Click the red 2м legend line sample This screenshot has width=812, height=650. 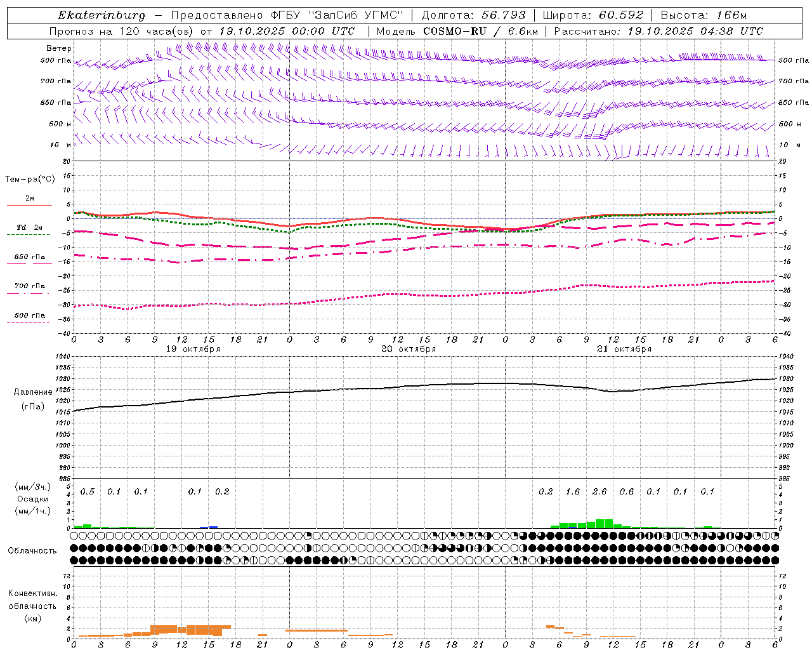(x=29, y=206)
